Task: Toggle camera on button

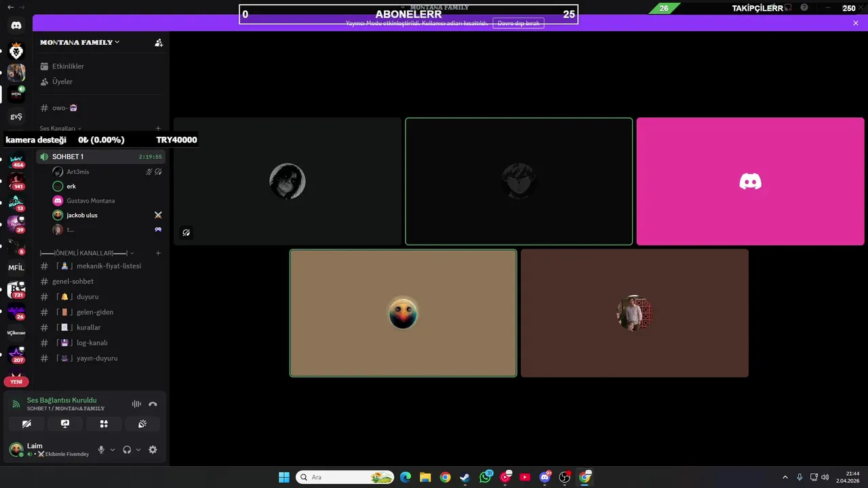Action: (x=26, y=424)
